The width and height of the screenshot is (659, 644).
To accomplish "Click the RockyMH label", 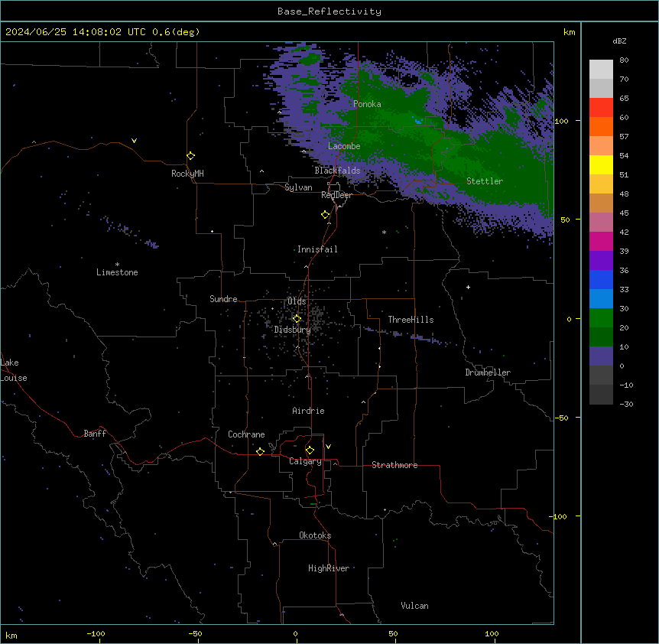I will point(187,174).
